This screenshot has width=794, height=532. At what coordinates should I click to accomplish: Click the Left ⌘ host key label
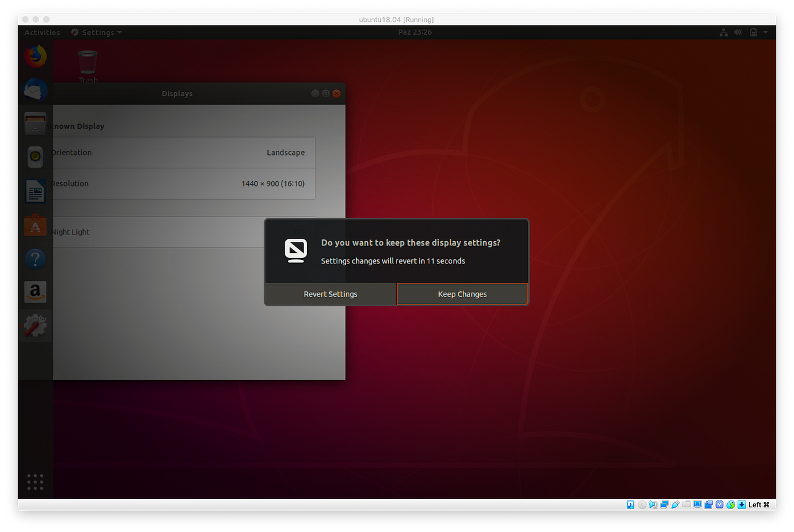(x=759, y=505)
